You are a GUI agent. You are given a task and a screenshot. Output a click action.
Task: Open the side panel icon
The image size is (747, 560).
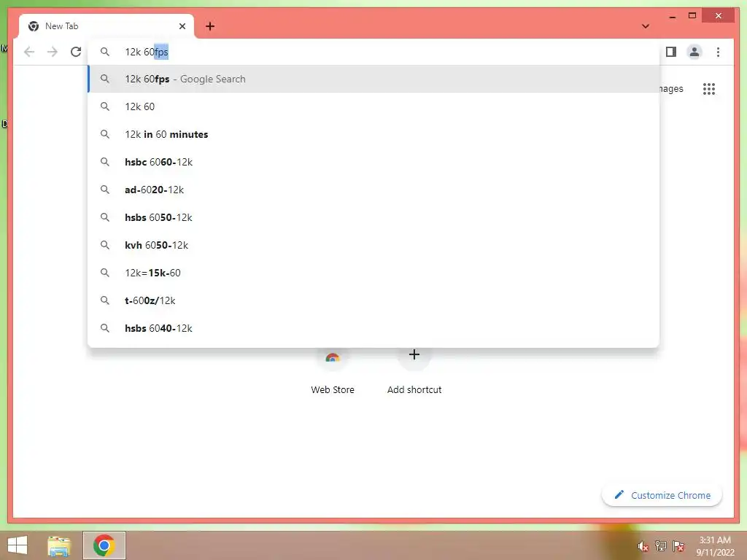click(671, 52)
